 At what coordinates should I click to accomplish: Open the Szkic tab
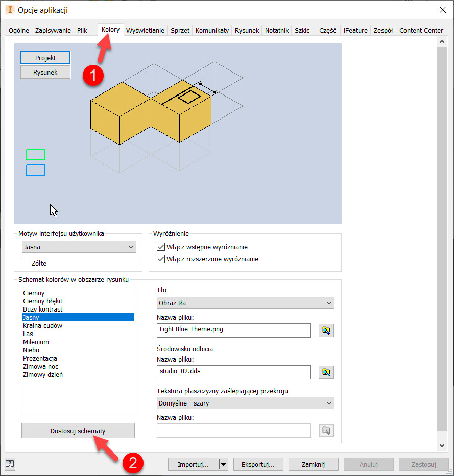pyautogui.click(x=302, y=30)
